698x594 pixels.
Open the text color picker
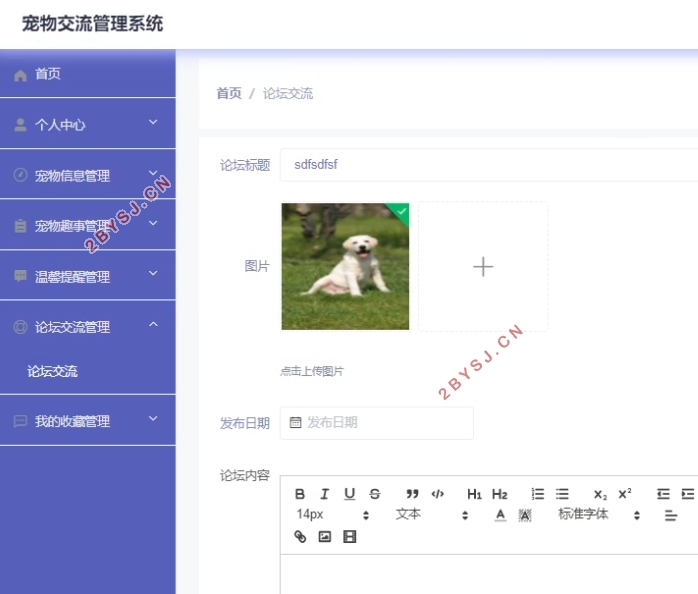500,515
